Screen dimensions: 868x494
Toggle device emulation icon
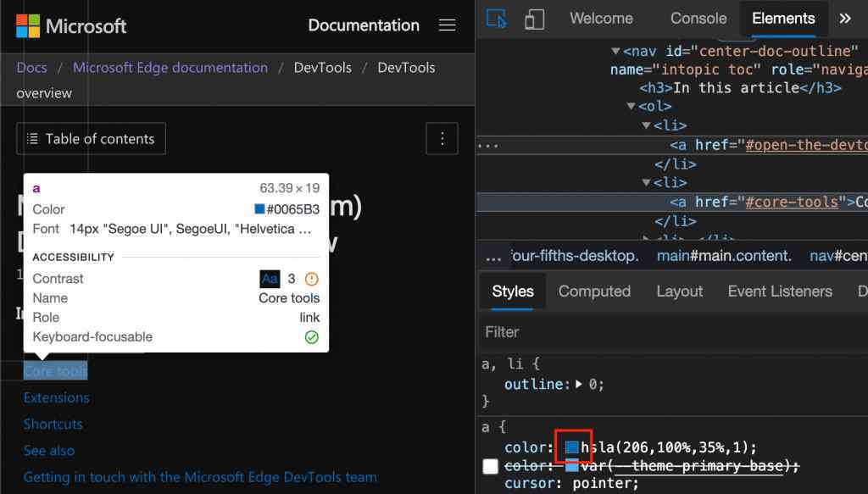click(x=534, y=19)
